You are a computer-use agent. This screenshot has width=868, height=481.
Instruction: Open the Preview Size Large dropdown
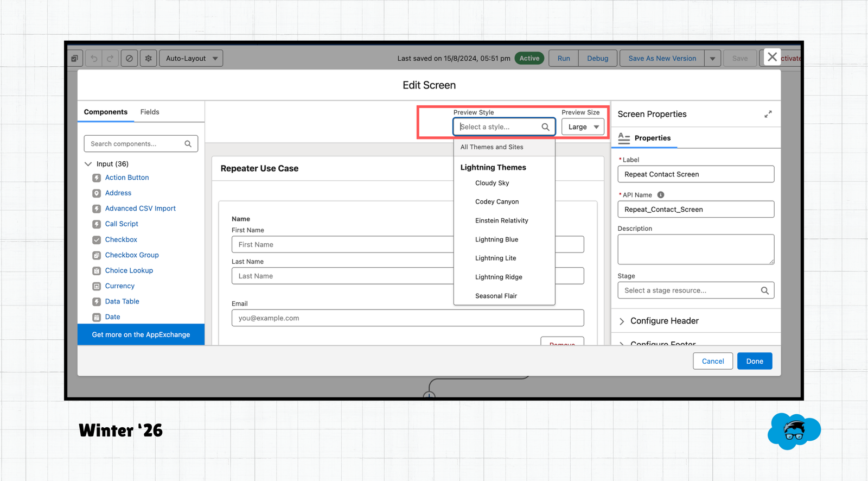(583, 127)
